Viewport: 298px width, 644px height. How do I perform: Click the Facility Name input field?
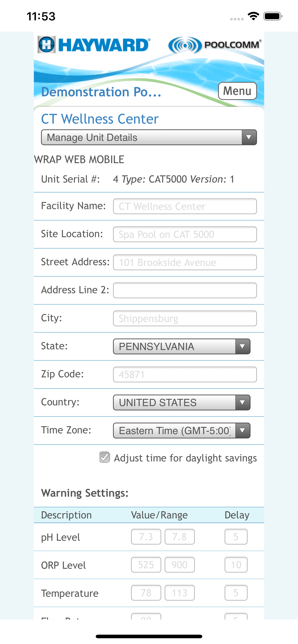(185, 206)
